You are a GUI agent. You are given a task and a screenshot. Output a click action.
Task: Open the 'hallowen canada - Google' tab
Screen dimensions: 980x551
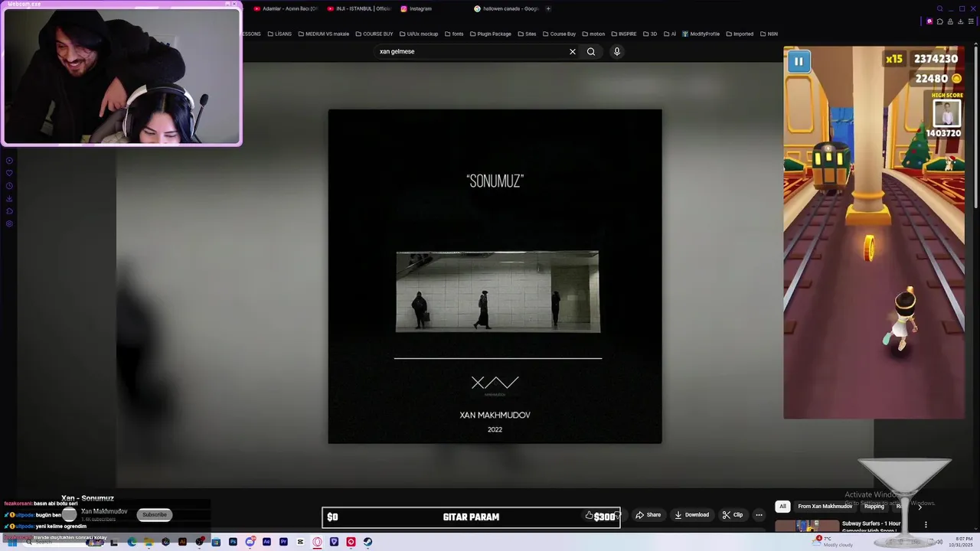[506, 8]
